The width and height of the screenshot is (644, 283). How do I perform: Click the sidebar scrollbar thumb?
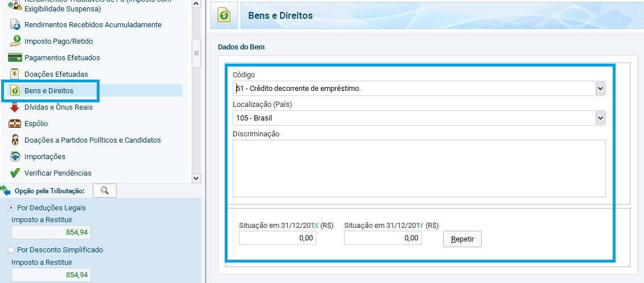196,53
